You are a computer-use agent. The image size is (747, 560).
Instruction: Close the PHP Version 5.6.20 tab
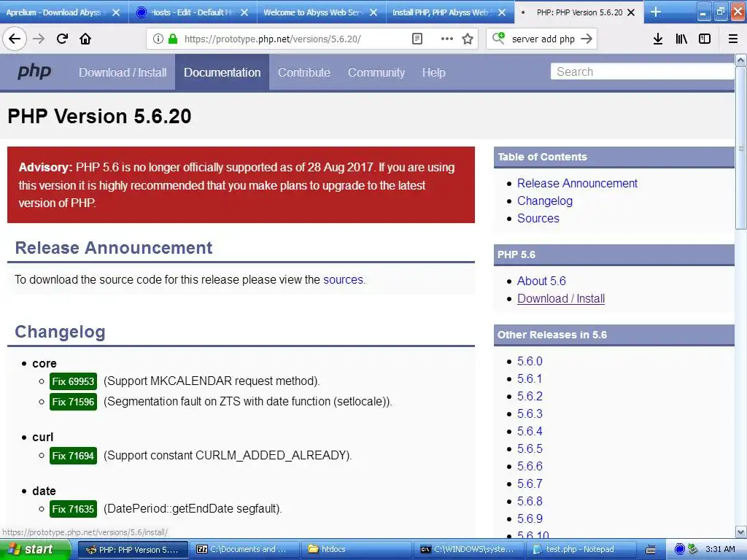pyautogui.click(x=631, y=12)
